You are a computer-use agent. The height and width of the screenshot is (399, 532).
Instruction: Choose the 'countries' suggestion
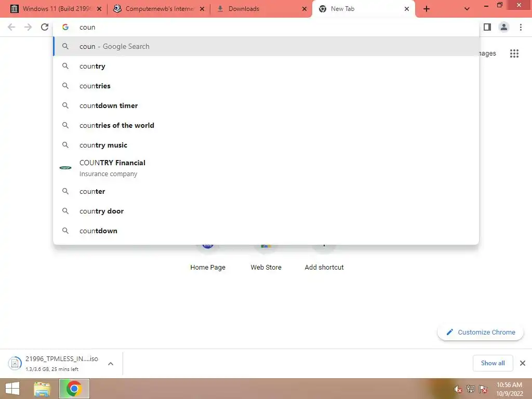266,86
